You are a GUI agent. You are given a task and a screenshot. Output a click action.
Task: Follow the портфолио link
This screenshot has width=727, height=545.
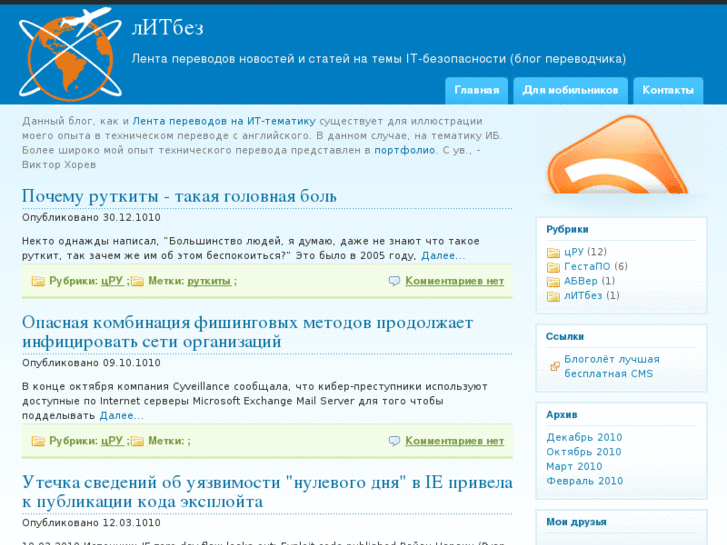click(x=405, y=150)
